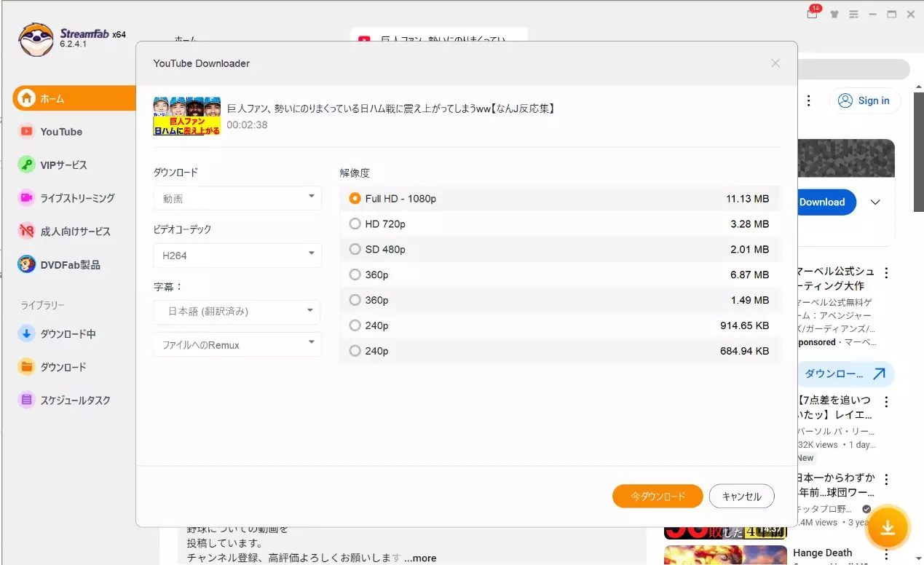Open the Home (ホーム) sidebar item

[74, 98]
